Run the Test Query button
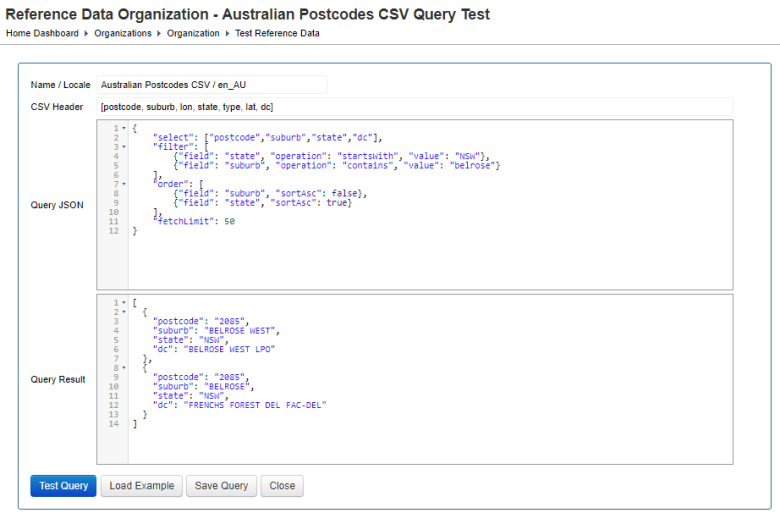Image resolution: width=780 pixels, height=513 pixels. [x=63, y=486]
